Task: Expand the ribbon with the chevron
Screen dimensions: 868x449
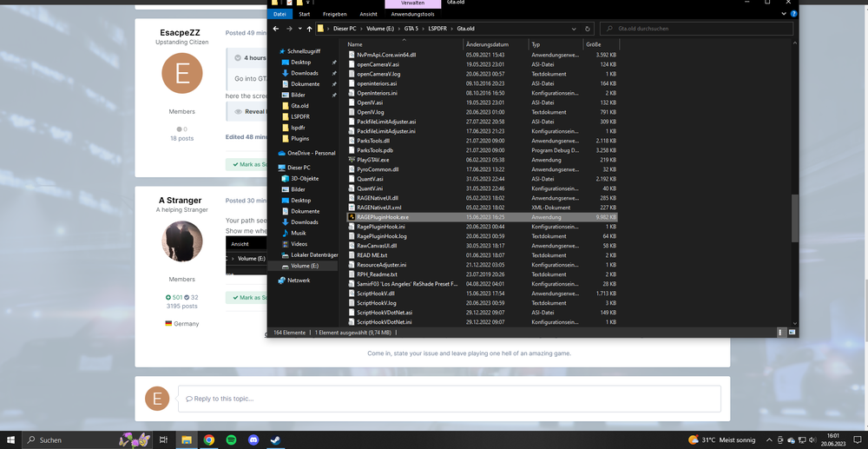Action: (x=785, y=14)
